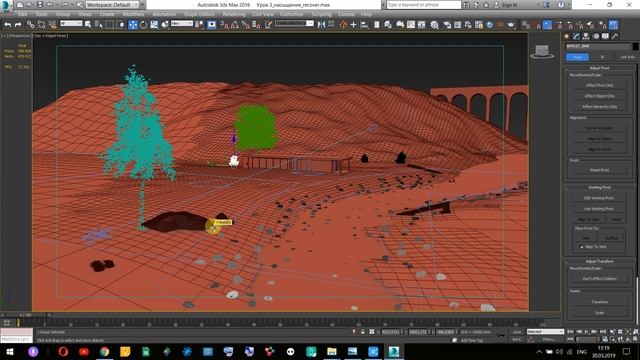
Task: Collapse the Working Pivot rollout
Action: click(x=599, y=187)
